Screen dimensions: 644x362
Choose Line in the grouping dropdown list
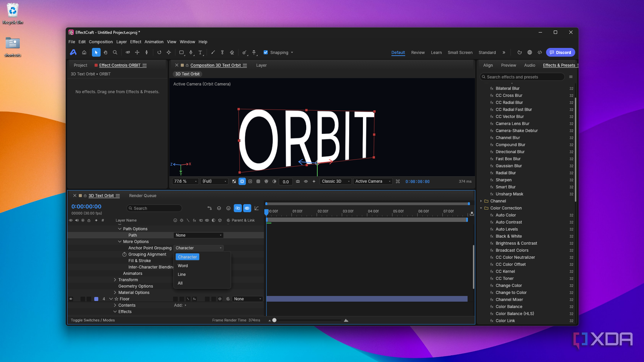pos(202,275)
